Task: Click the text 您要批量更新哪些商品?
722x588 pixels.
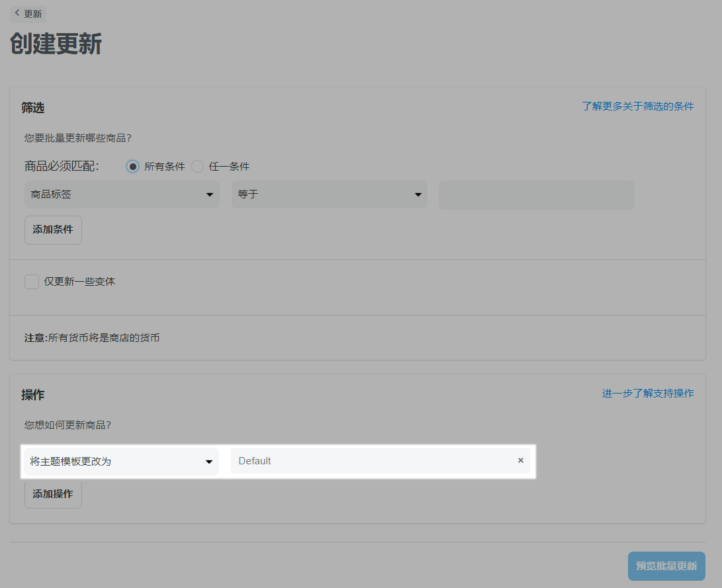Action: 78,138
